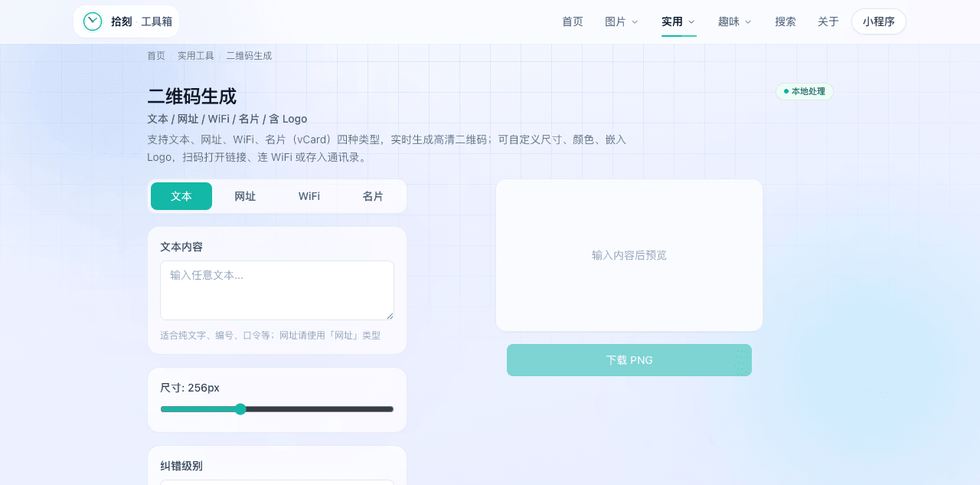Open the 拾刻 工具箱 home link
This screenshot has height=485, width=980.
(126, 21)
